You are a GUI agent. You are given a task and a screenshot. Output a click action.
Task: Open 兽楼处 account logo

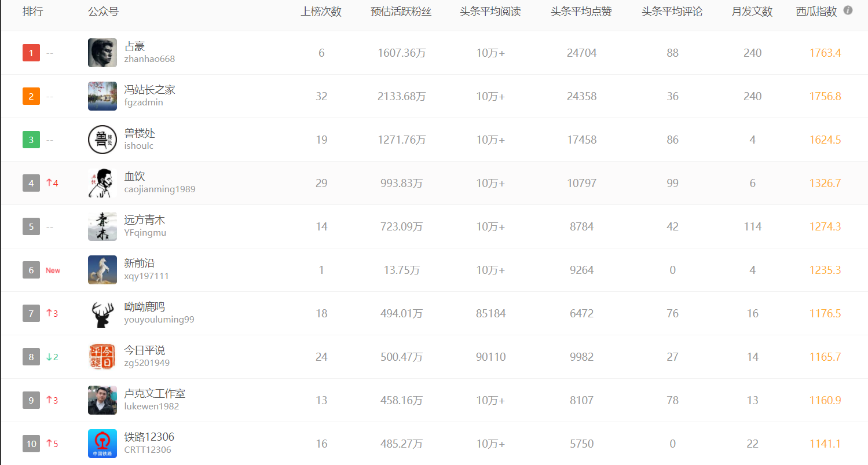point(102,140)
